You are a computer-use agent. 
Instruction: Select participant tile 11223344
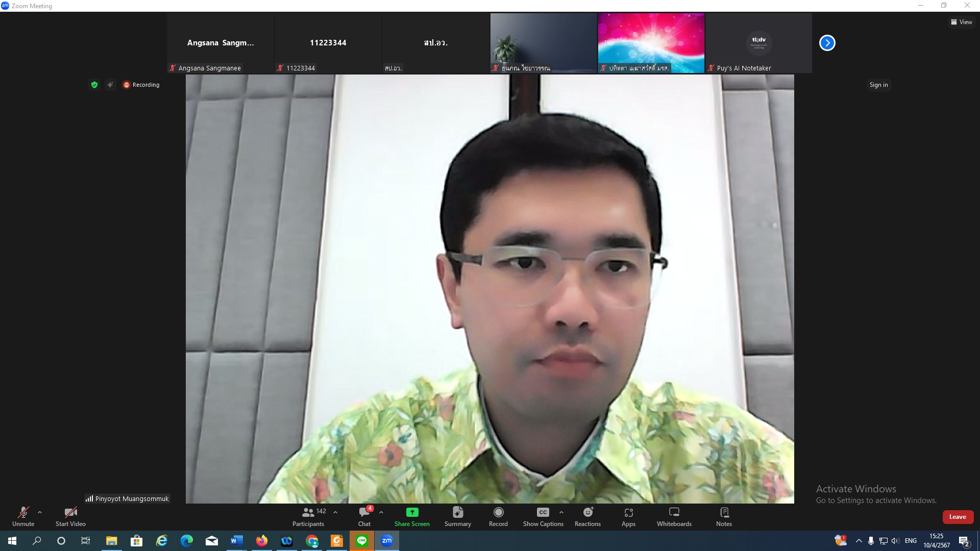pyautogui.click(x=328, y=43)
